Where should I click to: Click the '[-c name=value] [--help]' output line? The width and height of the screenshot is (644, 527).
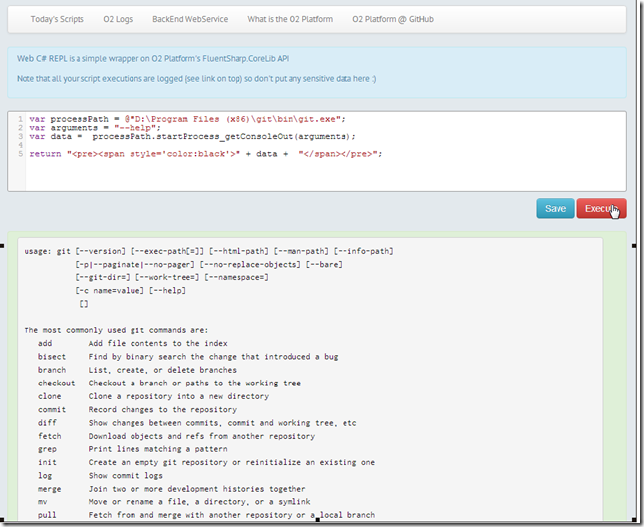131,291
